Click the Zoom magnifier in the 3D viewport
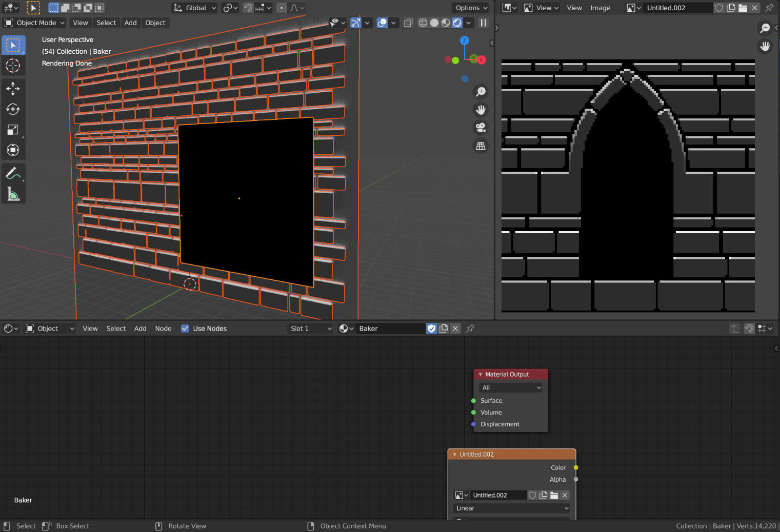The image size is (780, 532). pyautogui.click(x=481, y=92)
